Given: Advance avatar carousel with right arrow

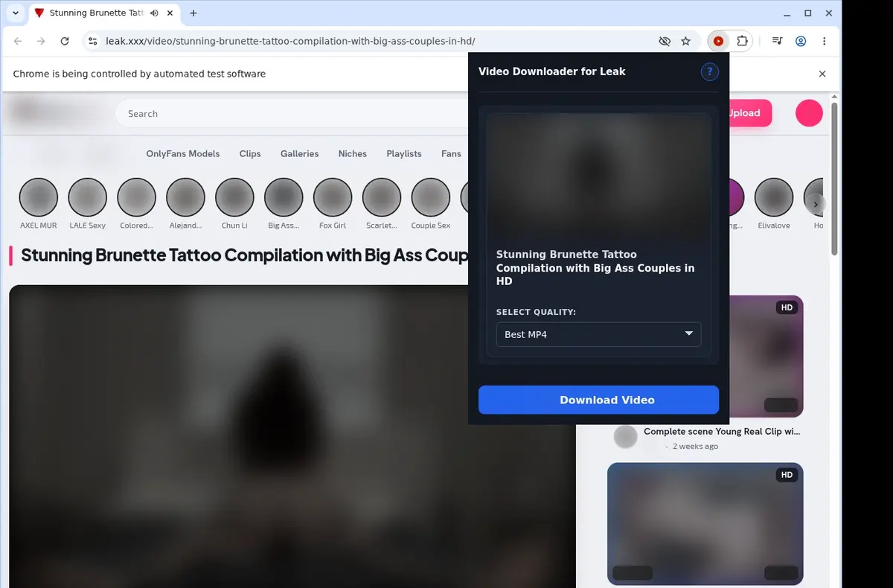Looking at the screenshot, I should [816, 204].
